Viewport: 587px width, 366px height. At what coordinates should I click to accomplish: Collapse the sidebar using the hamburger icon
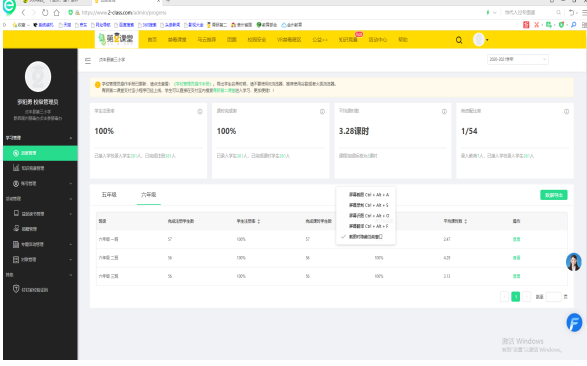pos(88,60)
